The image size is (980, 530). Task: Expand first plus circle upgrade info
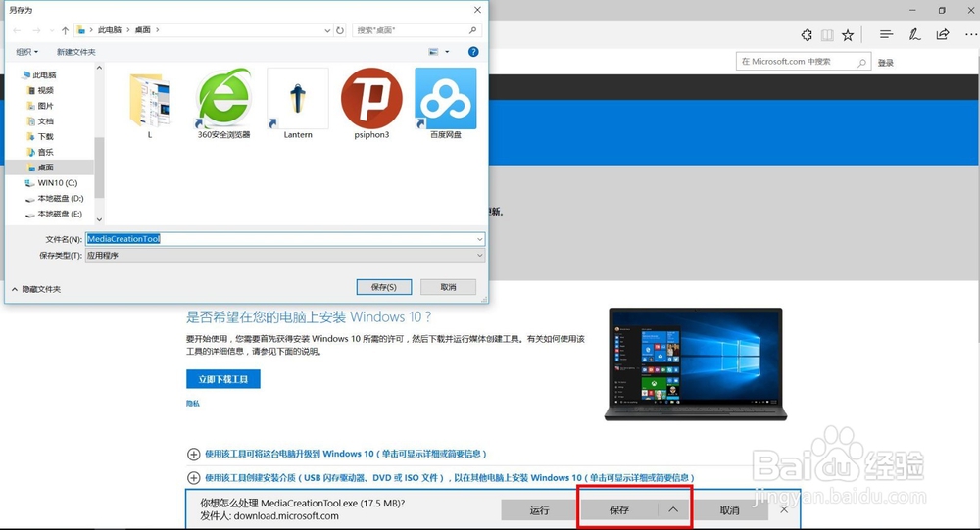[x=194, y=455]
